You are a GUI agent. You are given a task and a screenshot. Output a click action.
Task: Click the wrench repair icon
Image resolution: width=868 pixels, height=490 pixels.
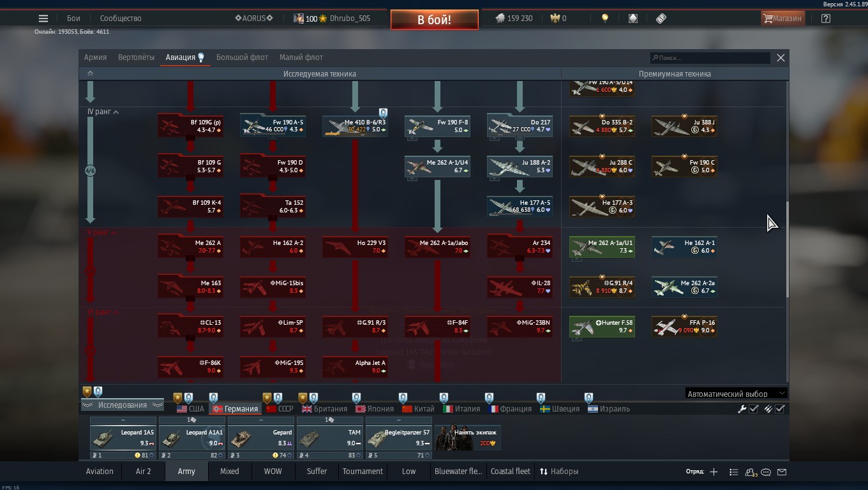(x=742, y=409)
